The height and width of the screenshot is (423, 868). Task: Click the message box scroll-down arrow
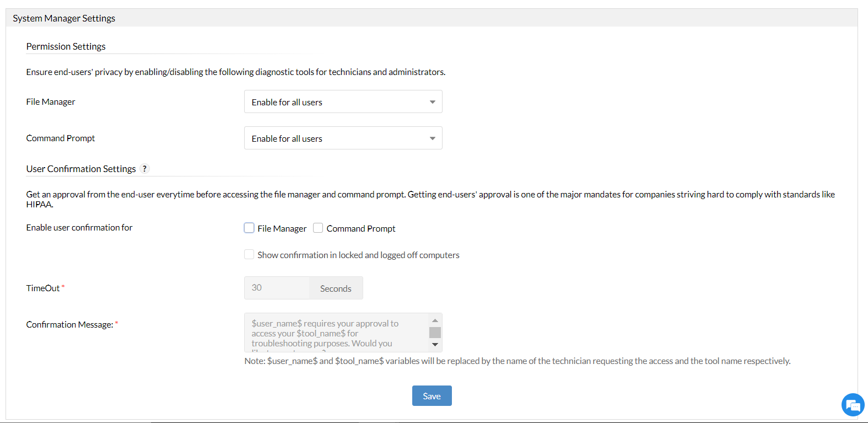435,345
